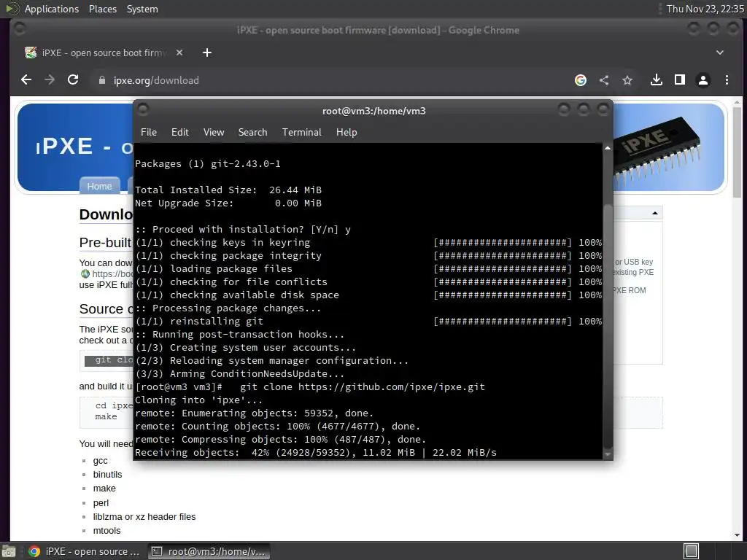Image resolution: width=747 pixels, height=560 pixels.
Task: Click 'liblzma or xz header files' item
Action: [144, 517]
